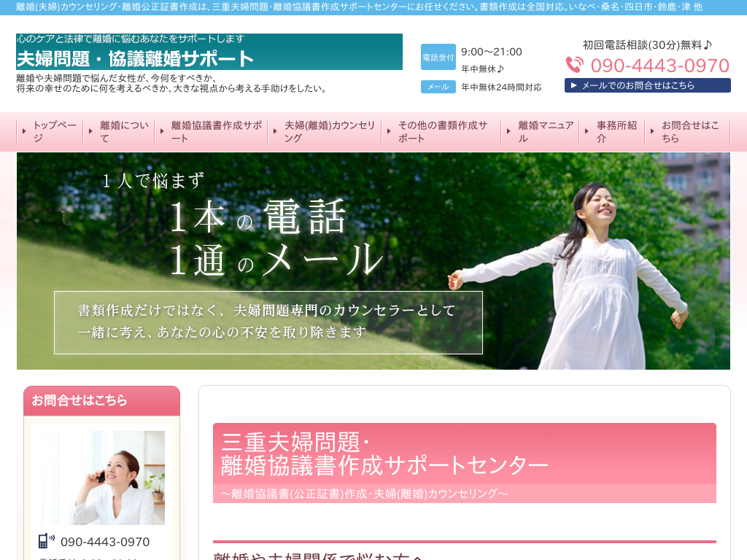Click the sidebar phone number 090-4443-0970
747x560 pixels.
[x=105, y=542]
